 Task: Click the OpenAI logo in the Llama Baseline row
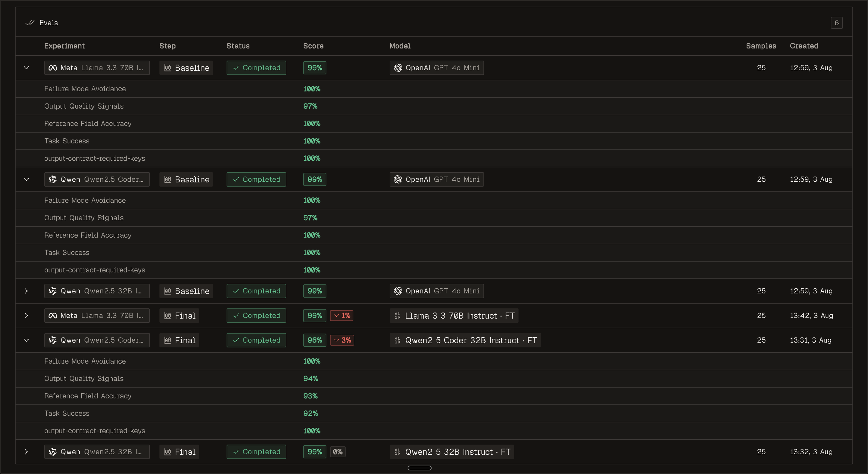(x=398, y=68)
